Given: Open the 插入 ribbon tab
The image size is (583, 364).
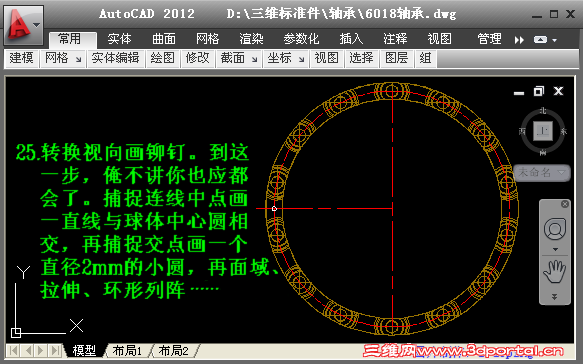Looking at the screenshot, I should (351, 39).
